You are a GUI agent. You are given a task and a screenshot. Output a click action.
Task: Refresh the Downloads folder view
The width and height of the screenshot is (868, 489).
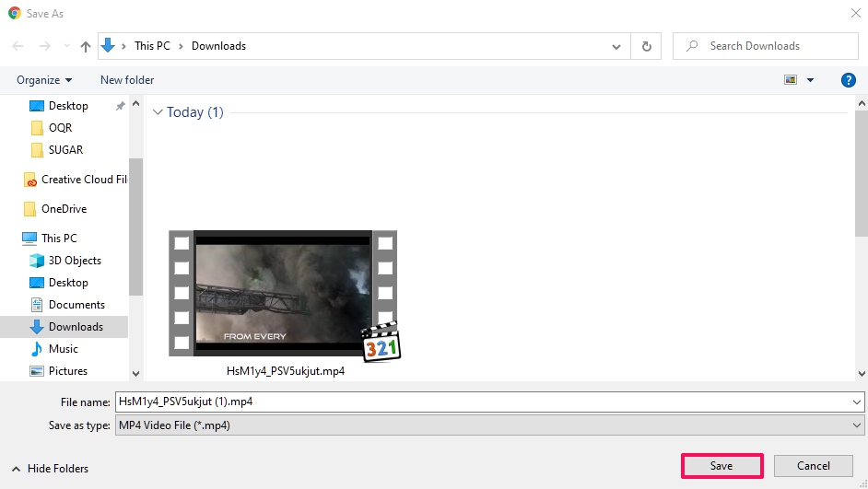646,46
